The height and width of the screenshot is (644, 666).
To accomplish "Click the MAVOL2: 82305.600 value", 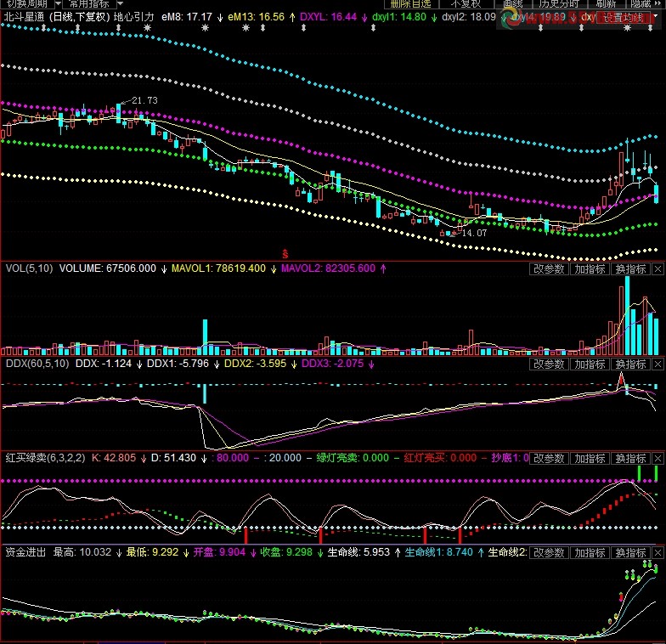I will pyautogui.click(x=328, y=268).
